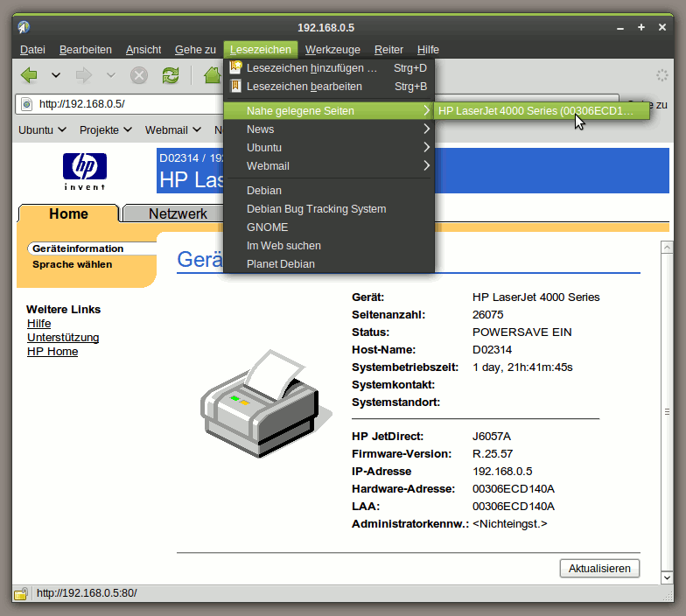The width and height of the screenshot is (686, 616).
Task: Open the Webmail bookmarks toolbar dropdown
Action: [173, 129]
